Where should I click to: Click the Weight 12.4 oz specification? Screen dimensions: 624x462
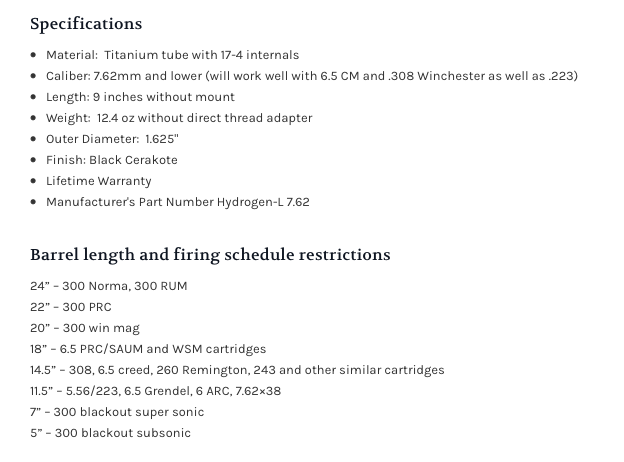[179, 118]
